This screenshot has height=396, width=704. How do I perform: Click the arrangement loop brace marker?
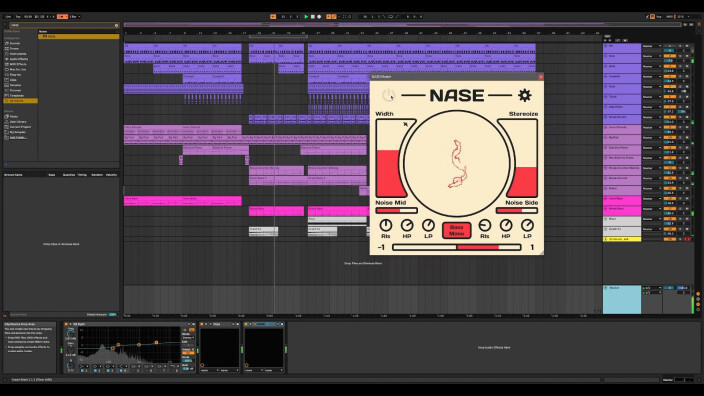click(x=278, y=37)
